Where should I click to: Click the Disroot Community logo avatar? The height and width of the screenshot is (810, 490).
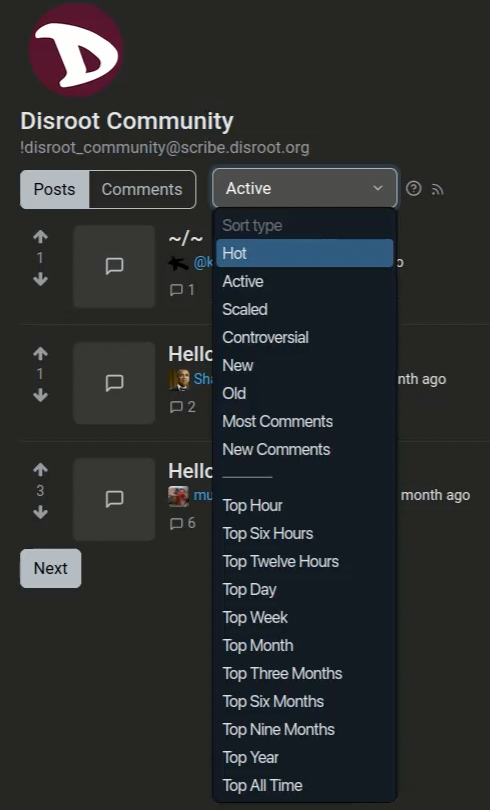(76, 50)
